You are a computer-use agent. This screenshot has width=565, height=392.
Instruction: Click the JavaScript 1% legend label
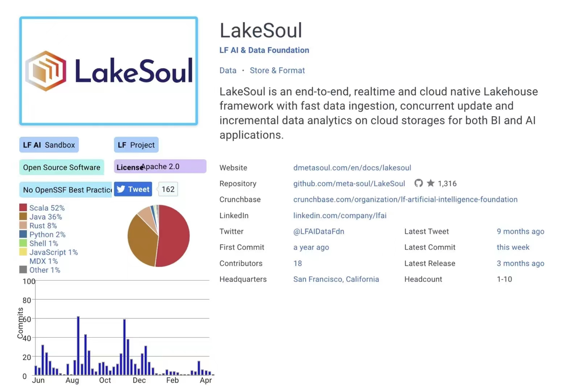(x=53, y=252)
